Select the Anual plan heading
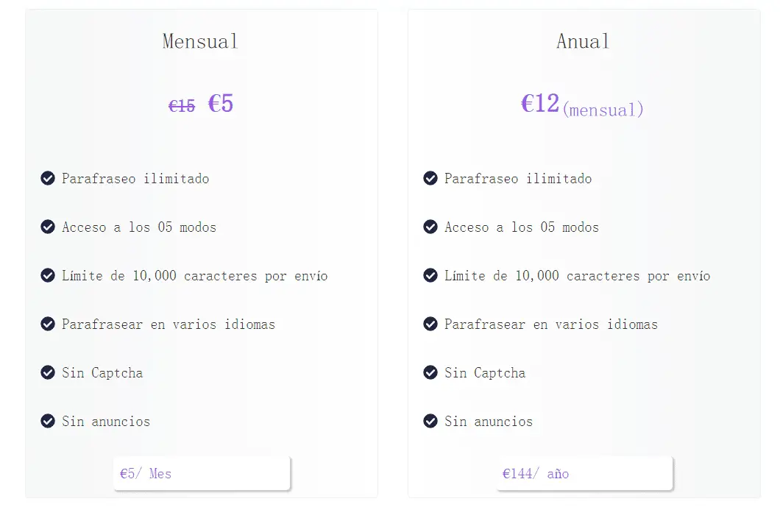The height and width of the screenshot is (532, 780). click(583, 41)
